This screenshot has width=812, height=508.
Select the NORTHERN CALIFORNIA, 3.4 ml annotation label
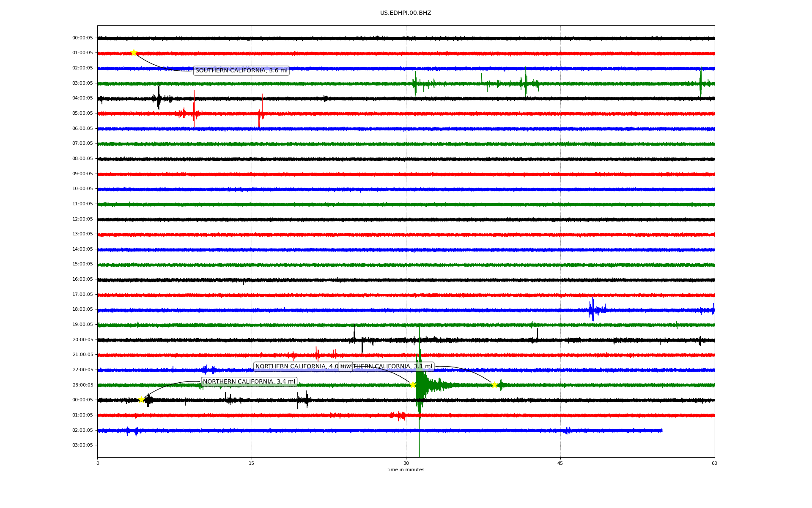coord(249,382)
